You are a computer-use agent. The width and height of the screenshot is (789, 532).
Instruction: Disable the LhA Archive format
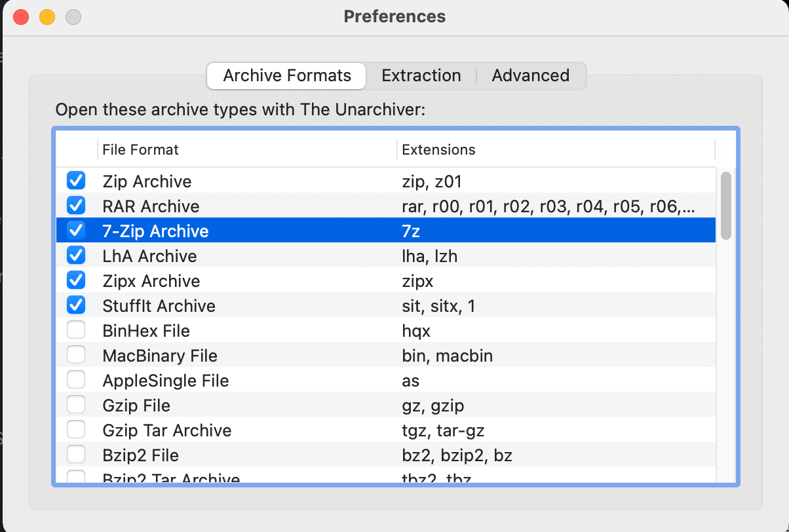[x=76, y=255]
